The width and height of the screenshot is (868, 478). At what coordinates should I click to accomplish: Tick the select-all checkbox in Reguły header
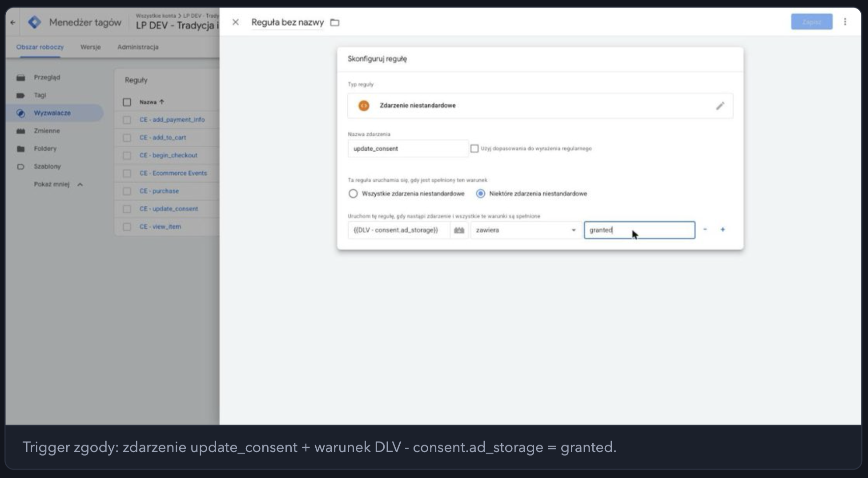[x=127, y=102]
